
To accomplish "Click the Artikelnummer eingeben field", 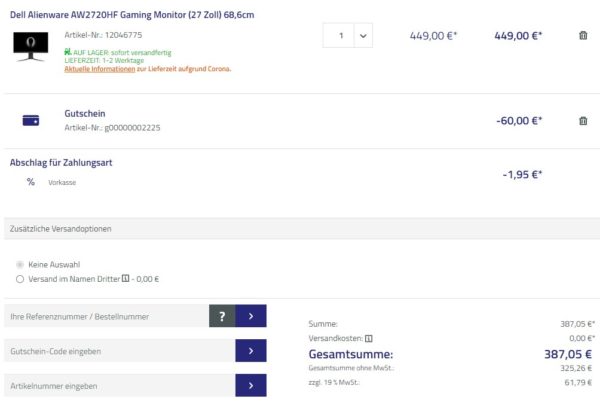I will tap(119, 386).
